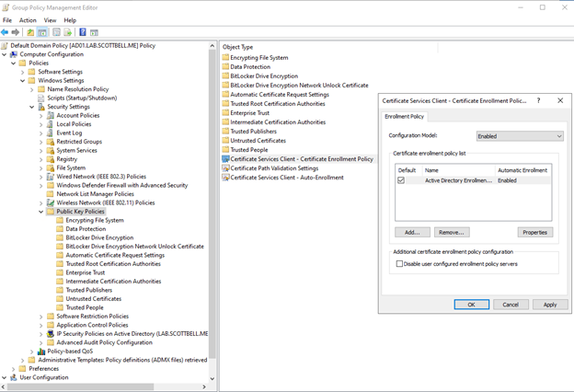Click the Show/Hide Console Tree icon

[x=42, y=32]
